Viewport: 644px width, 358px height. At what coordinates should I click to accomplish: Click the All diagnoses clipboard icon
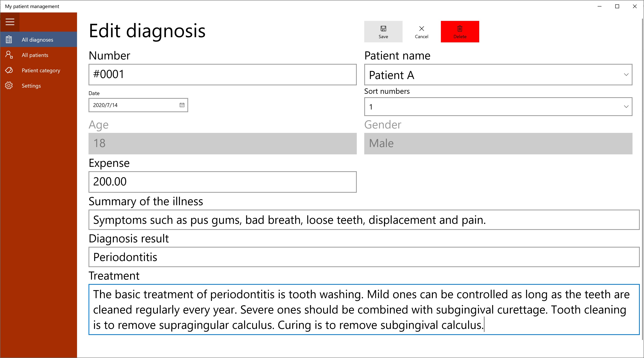[x=9, y=40]
